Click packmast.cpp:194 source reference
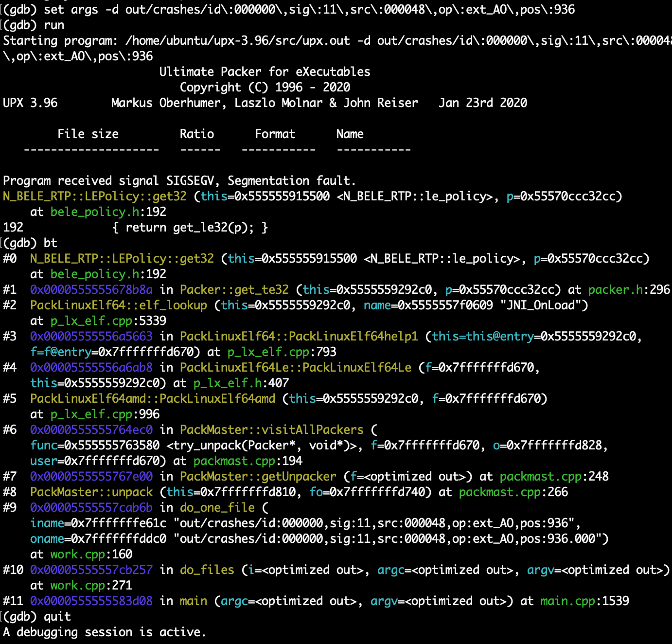The image size is (672, 644). (248, 461)
